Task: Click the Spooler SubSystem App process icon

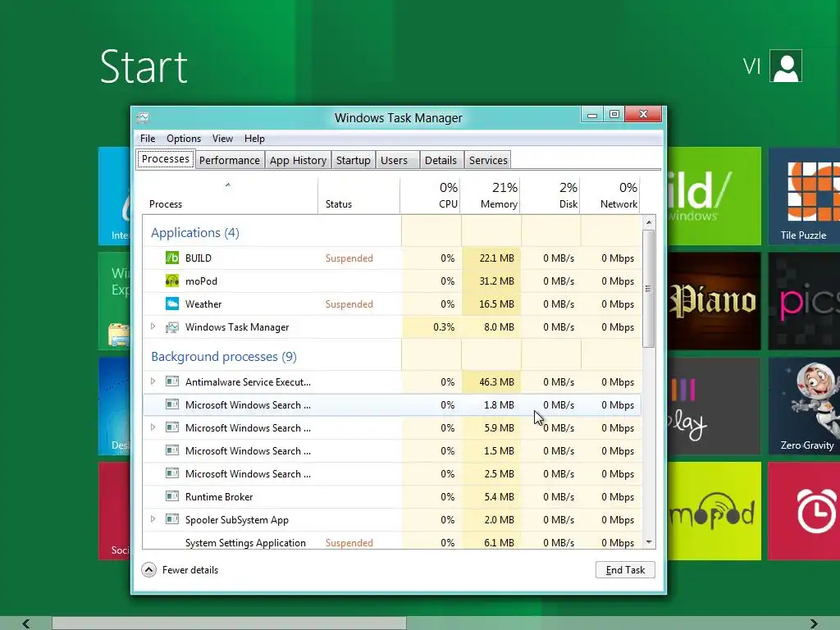Action: (172, 519)
